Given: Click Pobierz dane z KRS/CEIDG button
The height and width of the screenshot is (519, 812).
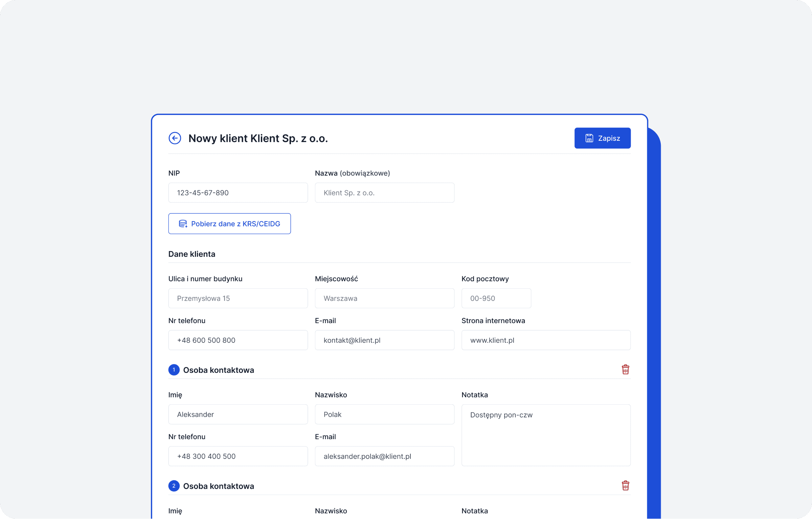Looking at the screenshot, I should coord(229,224).
